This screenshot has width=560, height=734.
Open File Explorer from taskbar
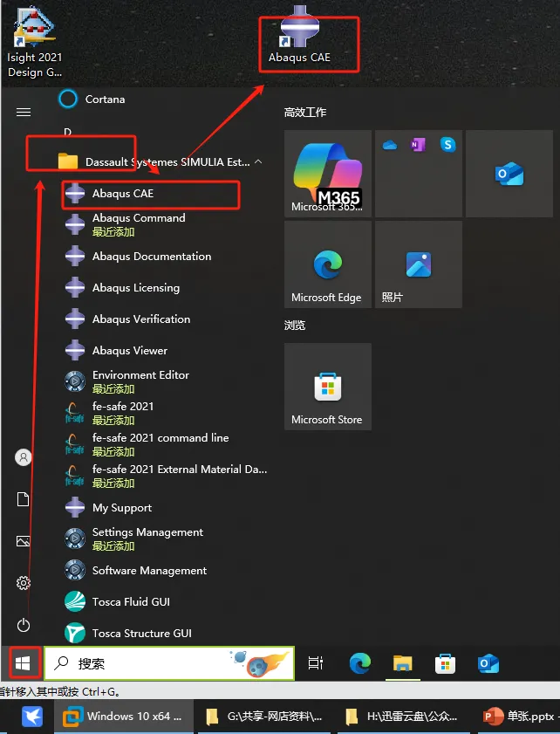point(402,662)
